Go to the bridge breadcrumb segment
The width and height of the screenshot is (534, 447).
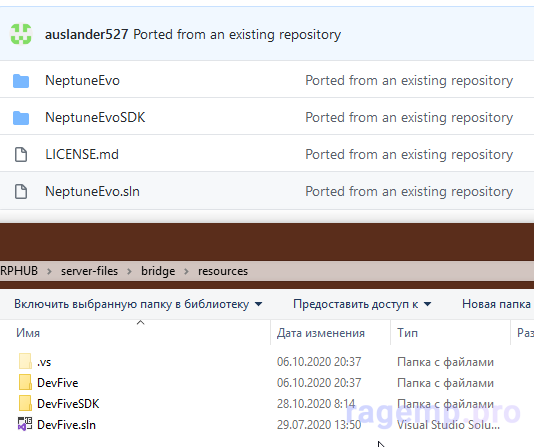pyautogui.click(x=158, y=271)
